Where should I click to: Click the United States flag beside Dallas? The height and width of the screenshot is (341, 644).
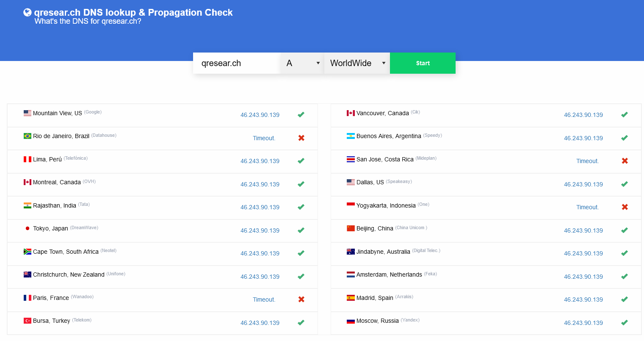pyautogui.click(x=351, y=182)
